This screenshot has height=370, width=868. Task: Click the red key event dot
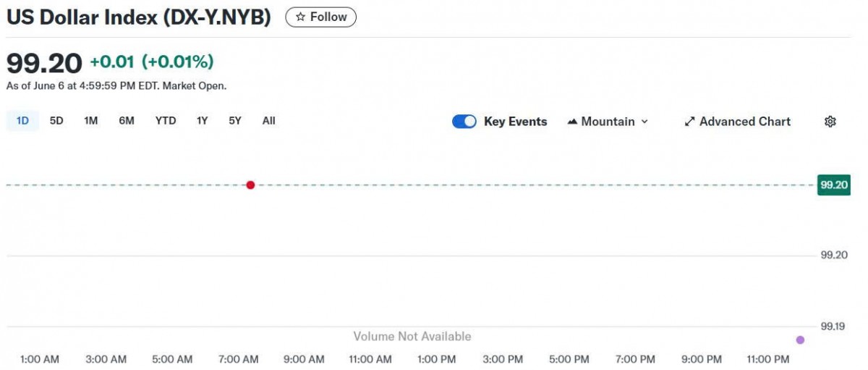pos(250,185)
